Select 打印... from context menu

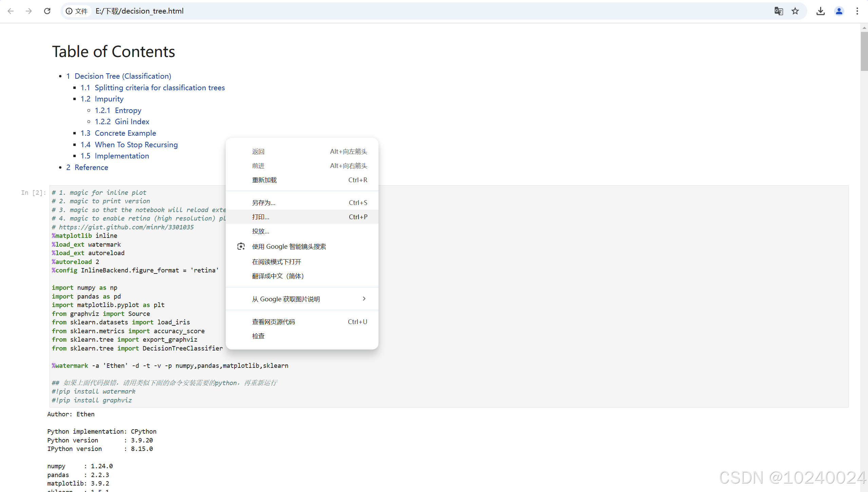coord(261,217)
